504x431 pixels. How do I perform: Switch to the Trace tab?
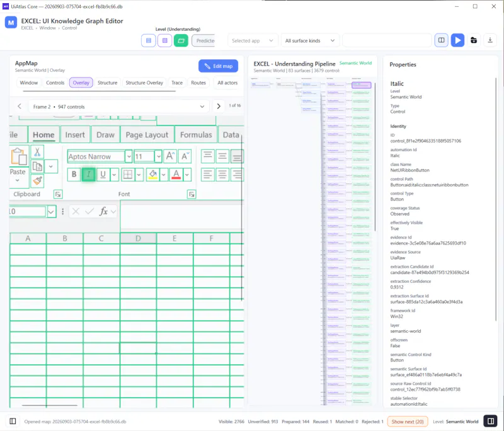click(x=177, y=83)
